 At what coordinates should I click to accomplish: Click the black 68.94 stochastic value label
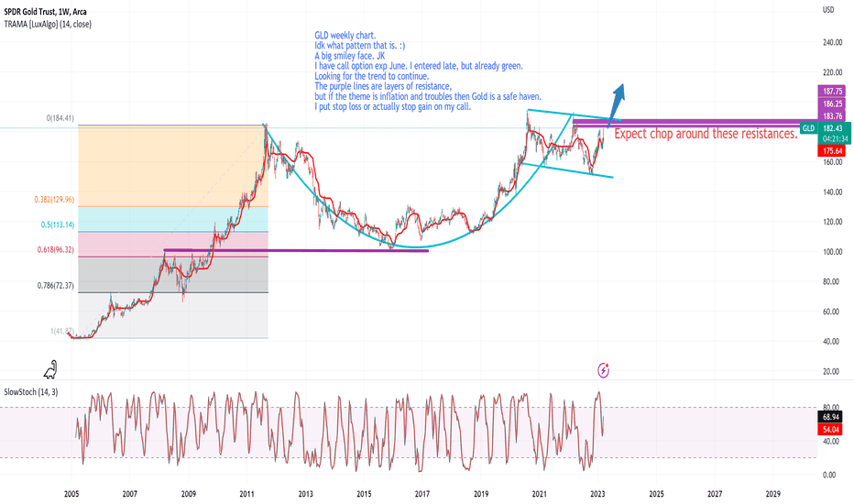click(x=830, y=417)
